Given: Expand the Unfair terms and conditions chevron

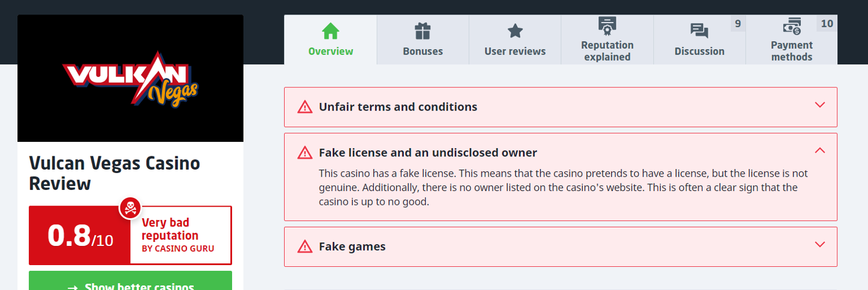Looking at the screenshot, I should (819, 105).
